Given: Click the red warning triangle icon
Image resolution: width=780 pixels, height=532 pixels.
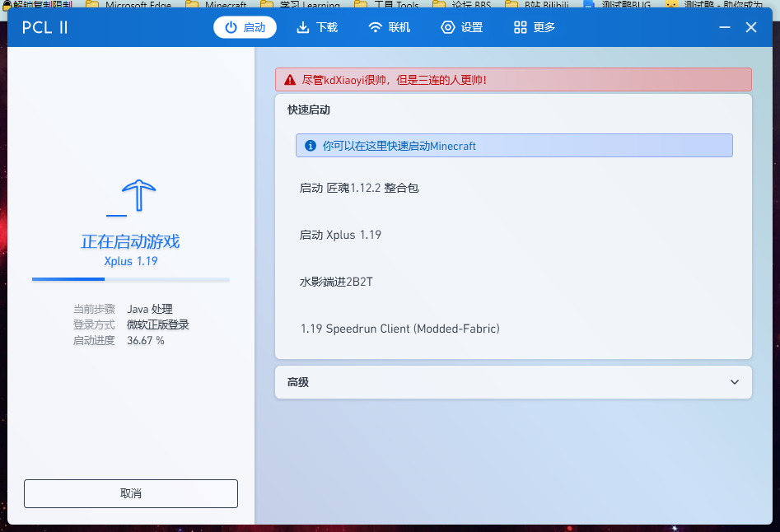Looking at the screenshot, I should coord(290,80).
